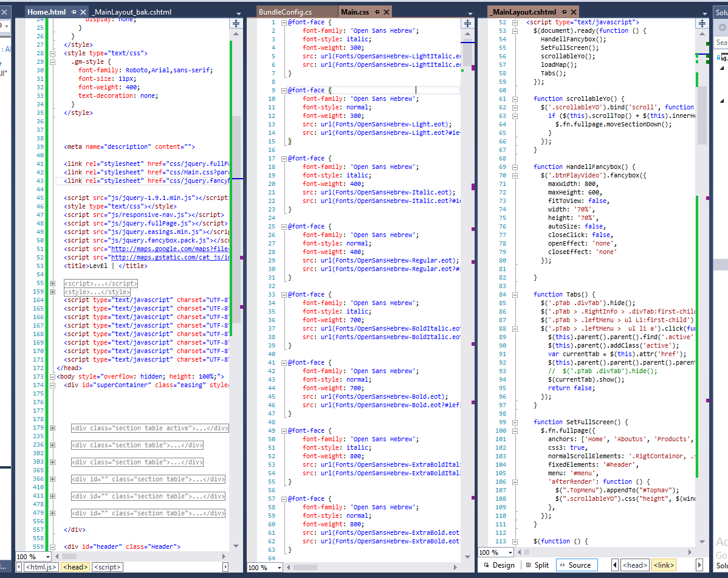Click scroll down arrow in Main.css pane
Screen dimensions: 728x578
click(x=467, y=557)
